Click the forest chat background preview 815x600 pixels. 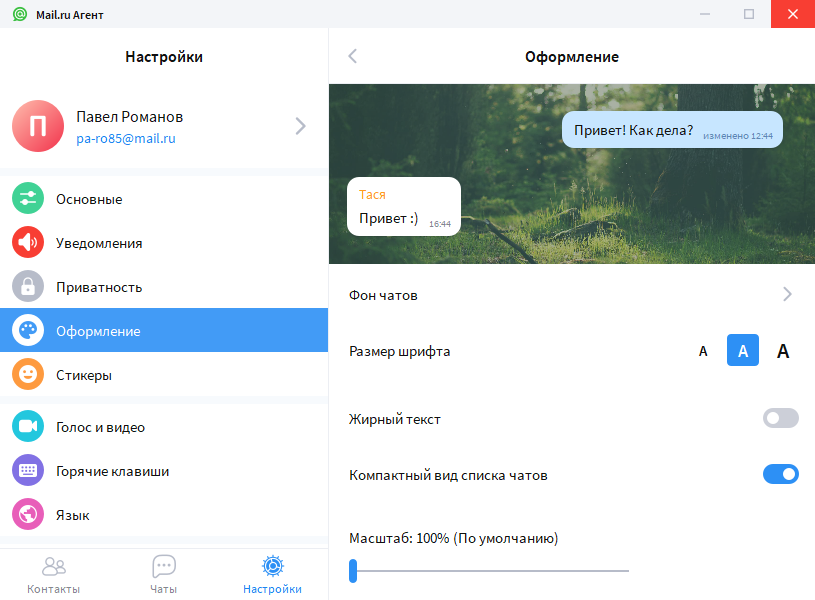tap(572, 174)
